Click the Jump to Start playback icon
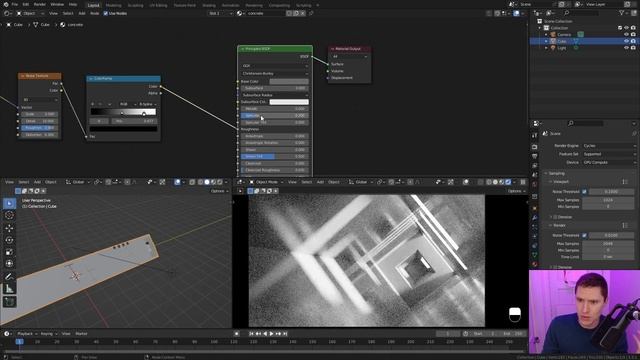Image resolution: width=640 pixels, height=360 pixels. [x=251, y=333]
